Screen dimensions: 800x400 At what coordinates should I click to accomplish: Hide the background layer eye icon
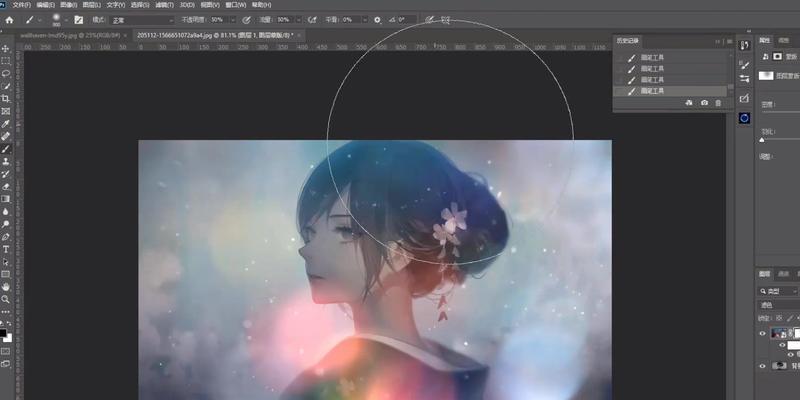pyautogui.click(x=762, y=366)
